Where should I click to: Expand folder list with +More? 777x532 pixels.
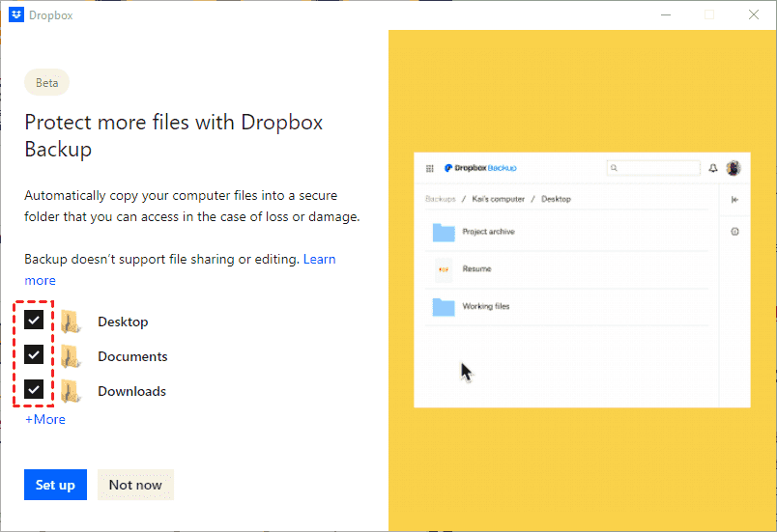(45, 420)
